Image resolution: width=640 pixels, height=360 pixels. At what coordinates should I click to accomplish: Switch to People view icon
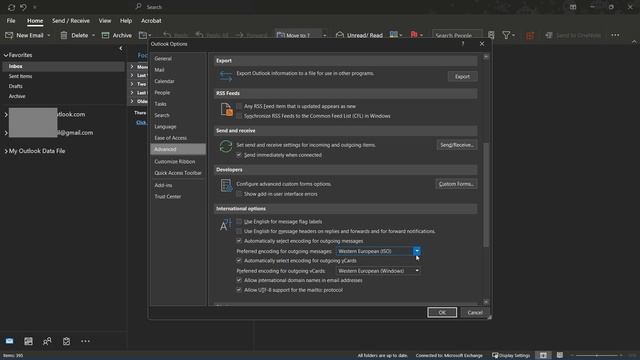point(47,341)
